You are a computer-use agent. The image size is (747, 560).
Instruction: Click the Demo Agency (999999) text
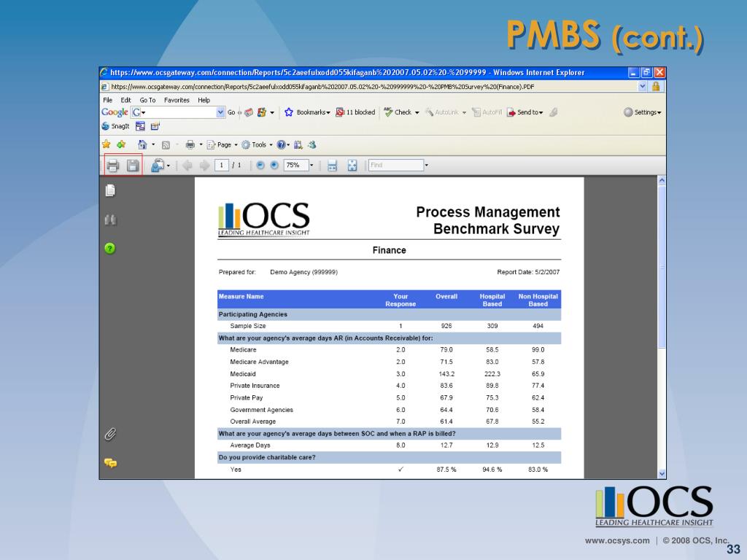click(304, 273)
